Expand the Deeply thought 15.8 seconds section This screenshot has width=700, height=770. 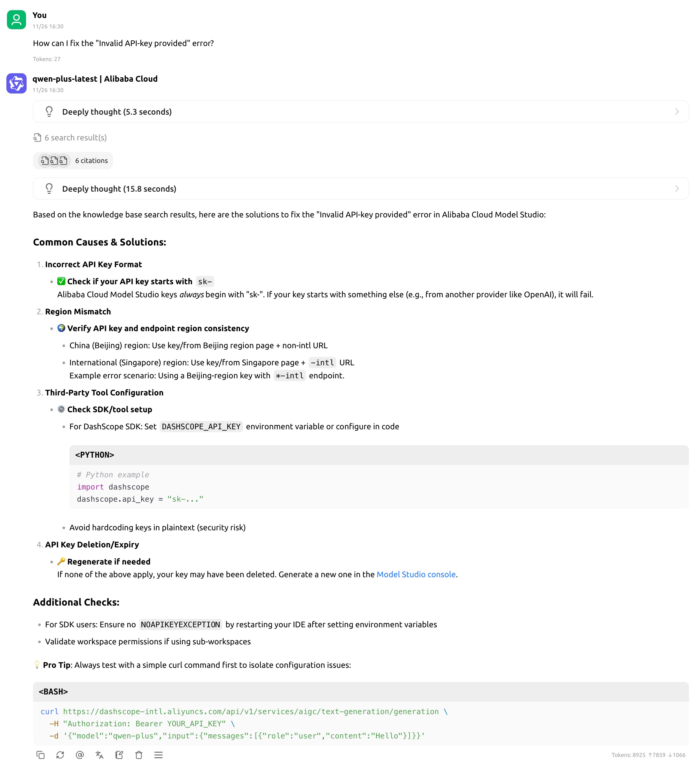(x=361, y=188)
